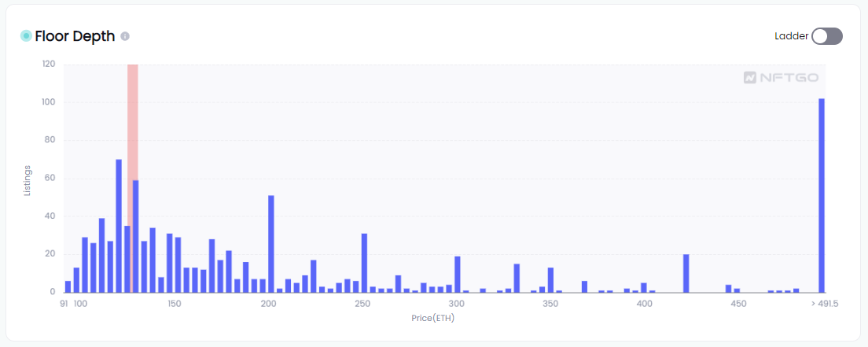The width and height of the screenshot is (868, 347).
Task: Open the Floor Depth info tooltip icon
Action: [125, 36]
